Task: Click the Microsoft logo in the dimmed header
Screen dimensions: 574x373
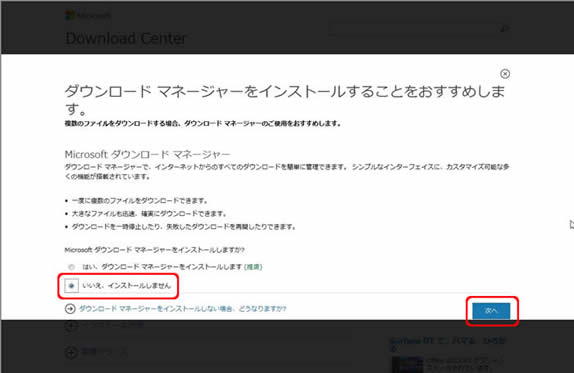Action: coord(88,15)
